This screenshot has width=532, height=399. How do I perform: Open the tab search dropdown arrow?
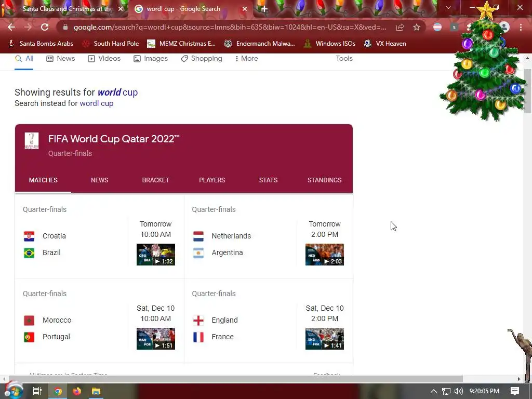(448, 7)
